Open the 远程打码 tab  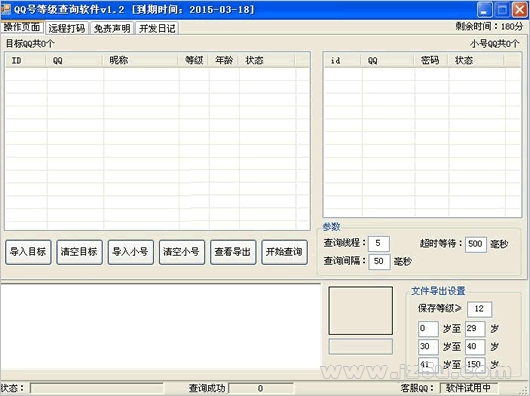[x=67, y=28]
